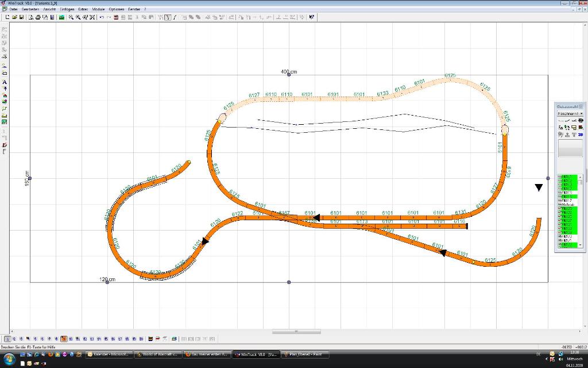Select the F6117 entry in track list

point(568,201)
